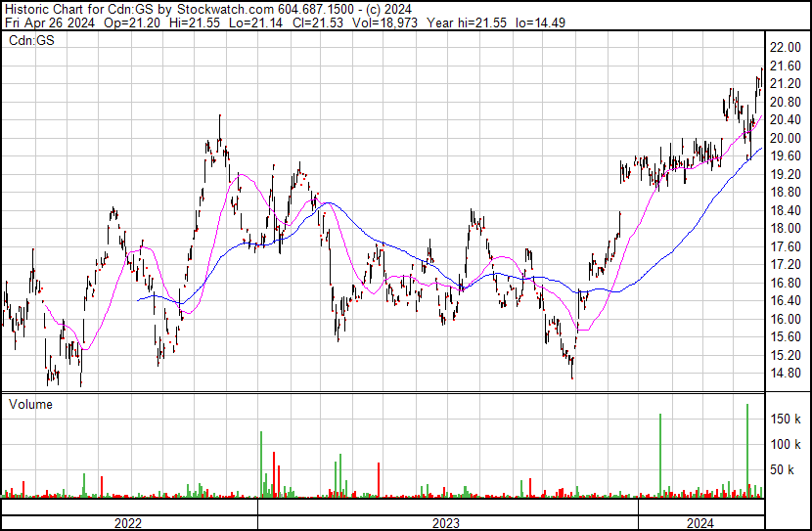Screen dimensions: 812x531
Task: Select the 18.00 price axis label
Action: 785,229
